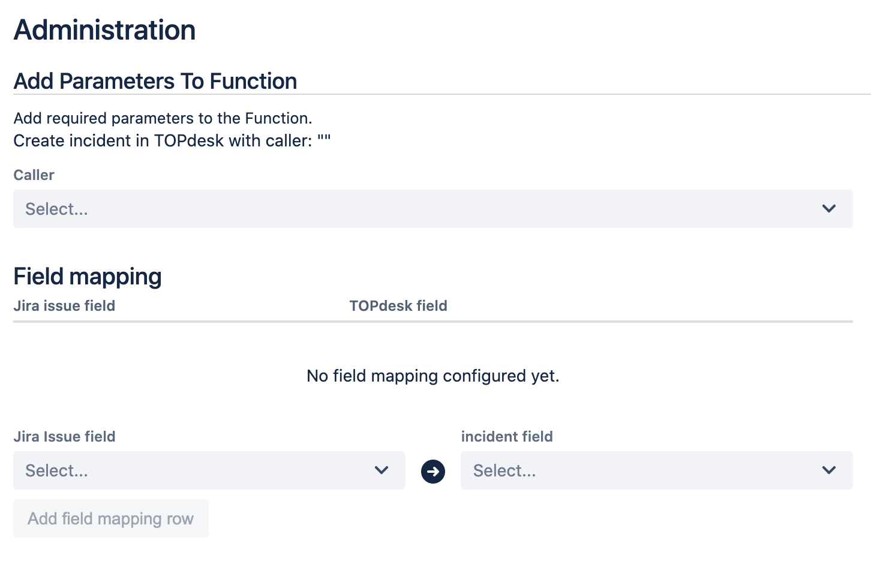
Task: Click the Caller dropdown chevron arrow
Action: 829,209
